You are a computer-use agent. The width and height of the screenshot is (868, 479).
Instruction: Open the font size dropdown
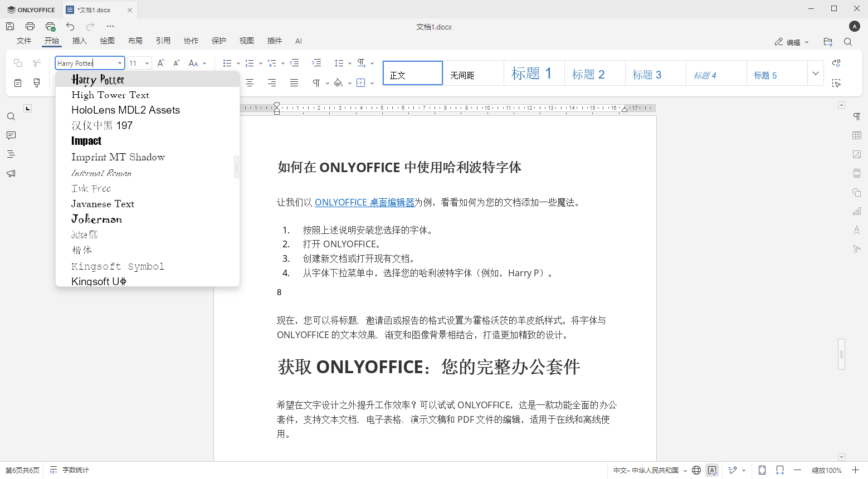[147, 62]
